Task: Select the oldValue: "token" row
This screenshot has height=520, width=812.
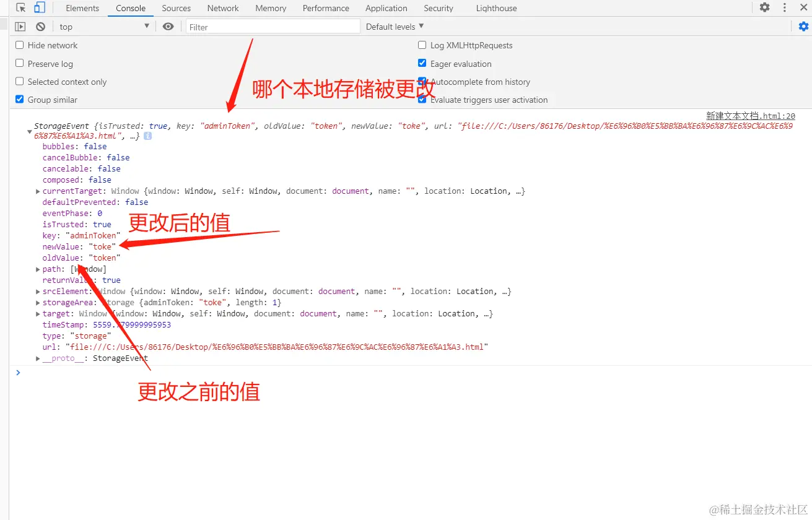Action: 81,258
